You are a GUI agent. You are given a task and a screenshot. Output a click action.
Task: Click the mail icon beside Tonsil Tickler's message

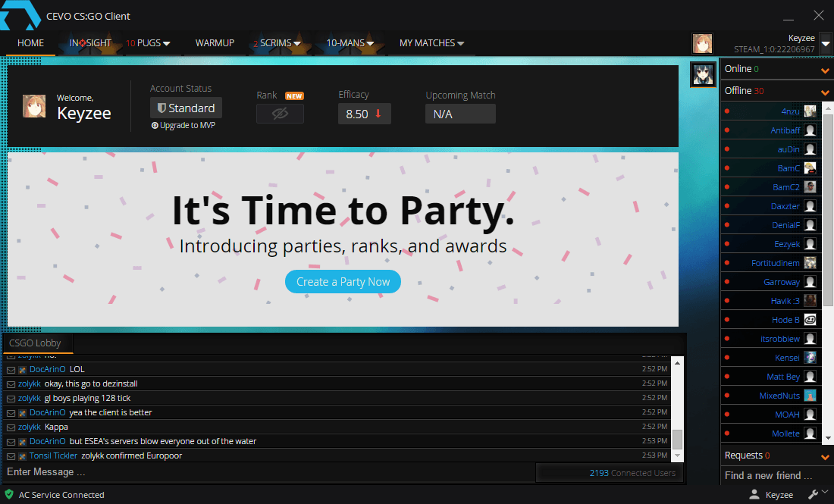click(x=11, y=456)
